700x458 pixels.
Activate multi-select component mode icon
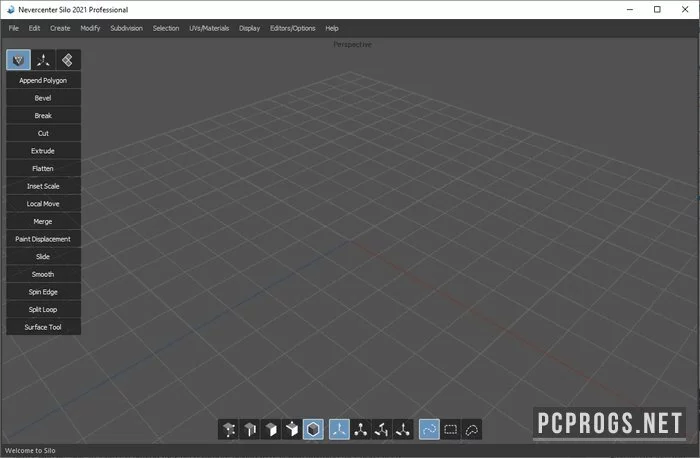292,429
